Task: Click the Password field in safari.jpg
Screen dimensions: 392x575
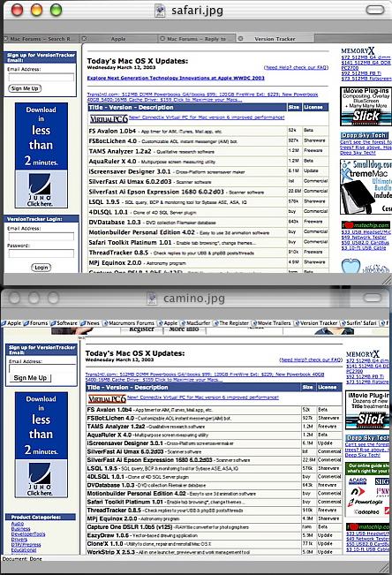Action: [x=41, y=253]
